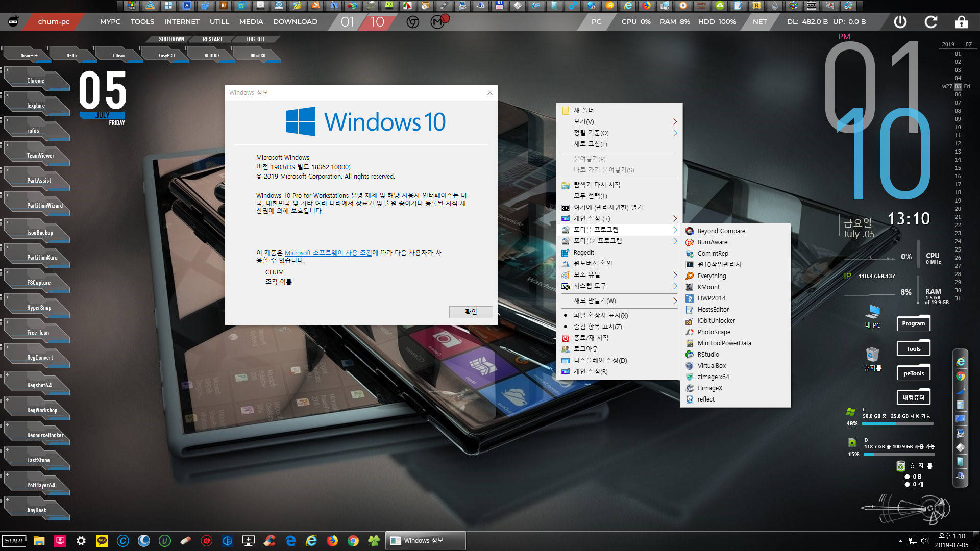Launch HWP2014 from the submenu
Screen dimensions: 980x551
[735, 298]
